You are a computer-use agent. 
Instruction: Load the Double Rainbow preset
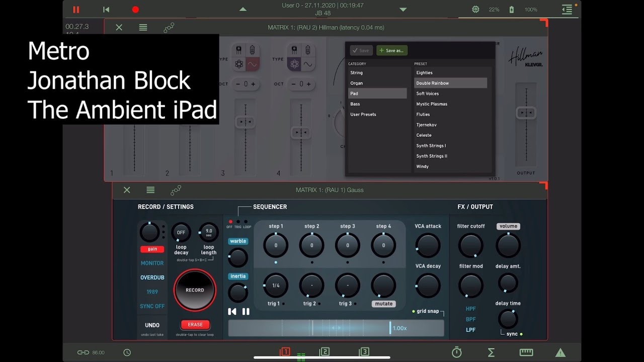pos(450,83)
